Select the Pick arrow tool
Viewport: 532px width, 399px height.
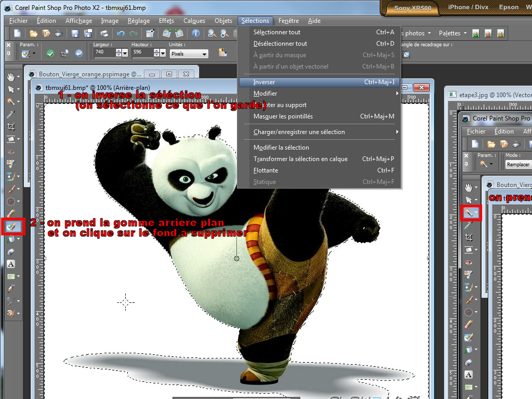point(11,89)
